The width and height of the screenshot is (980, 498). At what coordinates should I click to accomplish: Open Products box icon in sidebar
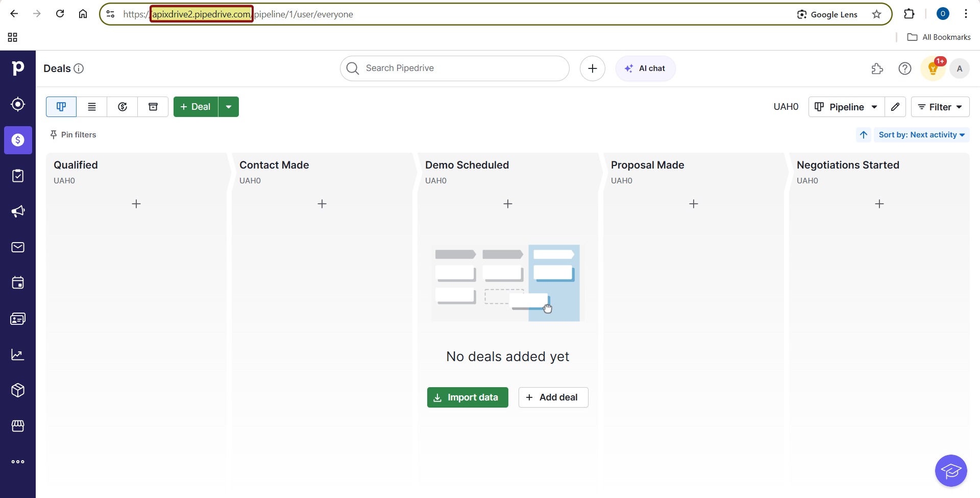[18, 390]
